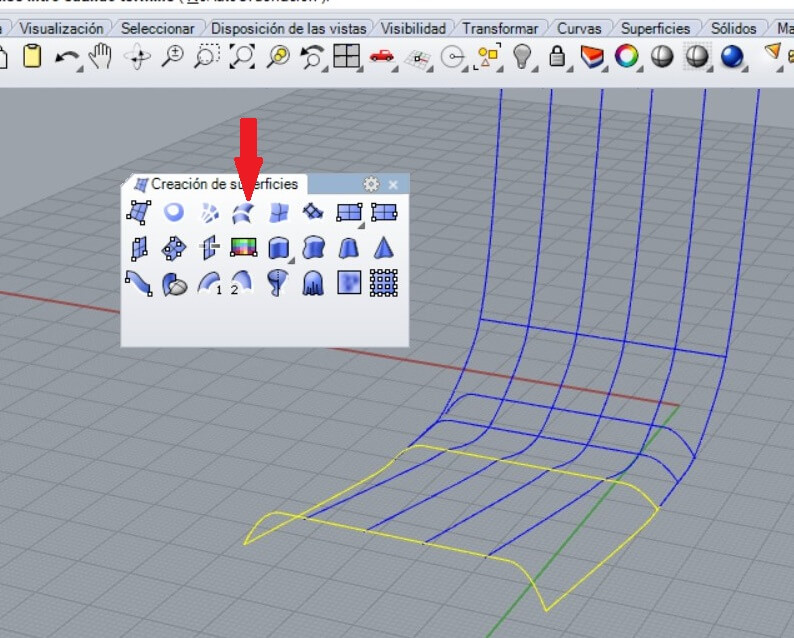
Task: Click the ribbon surface icon
Action: tap(139, 283)
